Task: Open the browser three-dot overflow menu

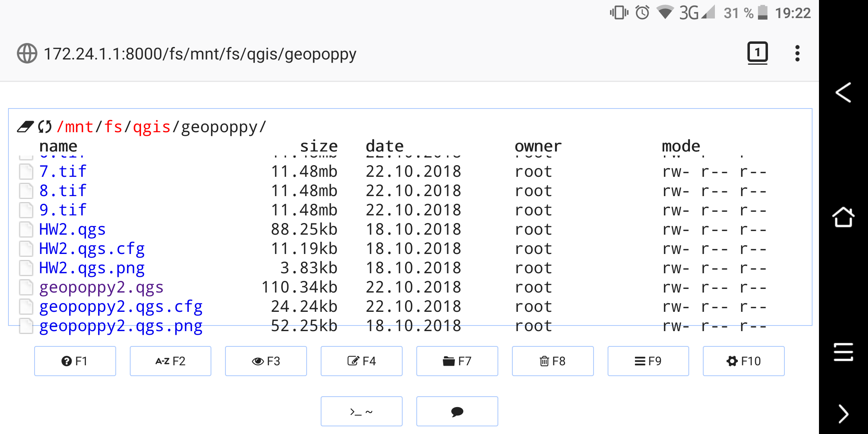Action: [x=797, y=53]
